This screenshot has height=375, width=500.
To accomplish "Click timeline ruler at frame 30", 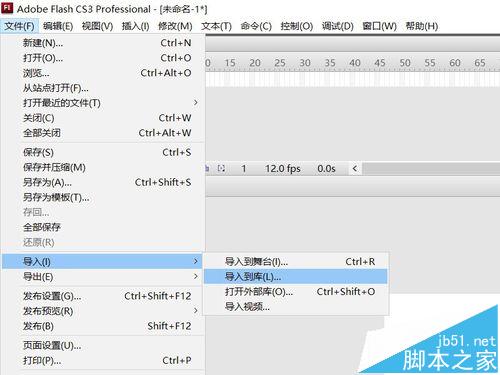I will click(x=305, y=63).
